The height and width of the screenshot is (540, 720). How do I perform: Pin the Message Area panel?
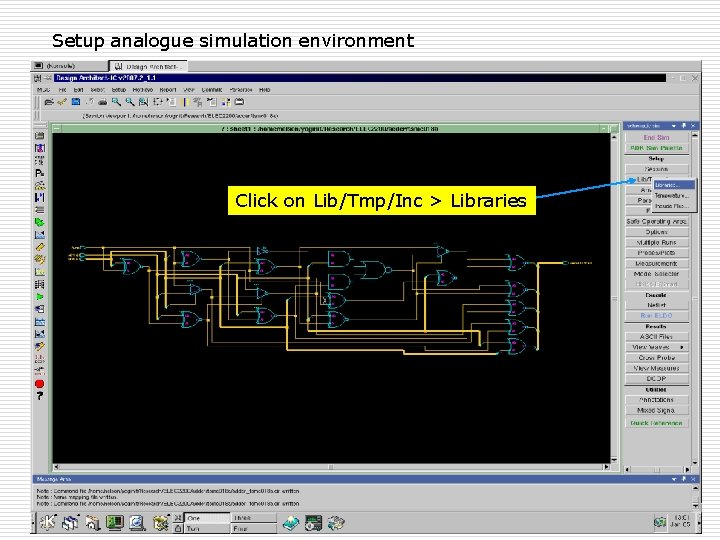pos(684,479)
